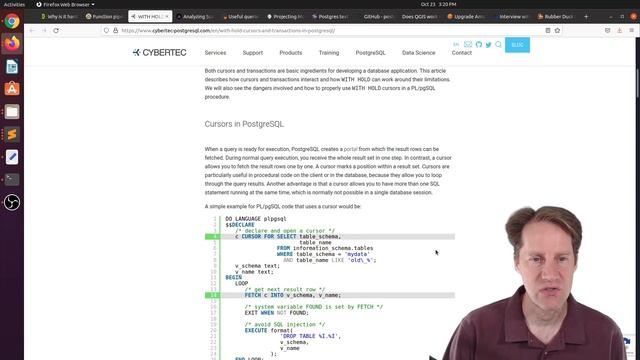Click the browser back arrow
Image resolution: width=640 pixels, height=360 pixels.
32,31
